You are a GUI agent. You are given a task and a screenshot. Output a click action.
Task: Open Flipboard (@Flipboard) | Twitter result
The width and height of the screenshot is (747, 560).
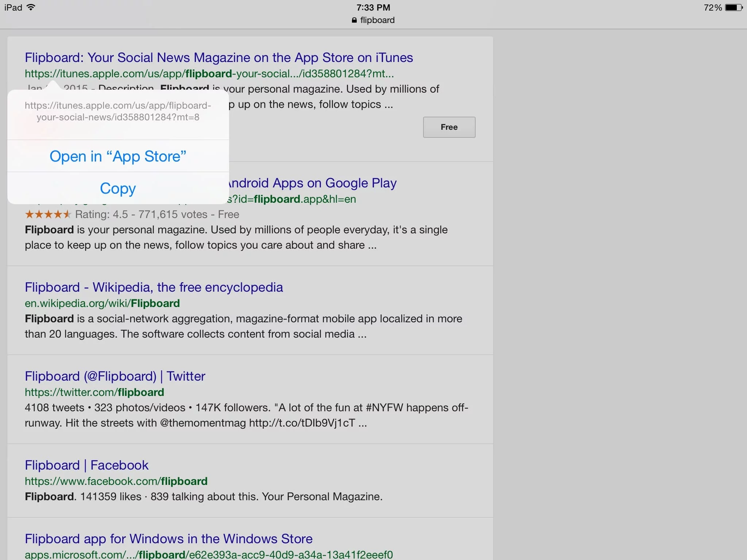click(x=115, y=376)
